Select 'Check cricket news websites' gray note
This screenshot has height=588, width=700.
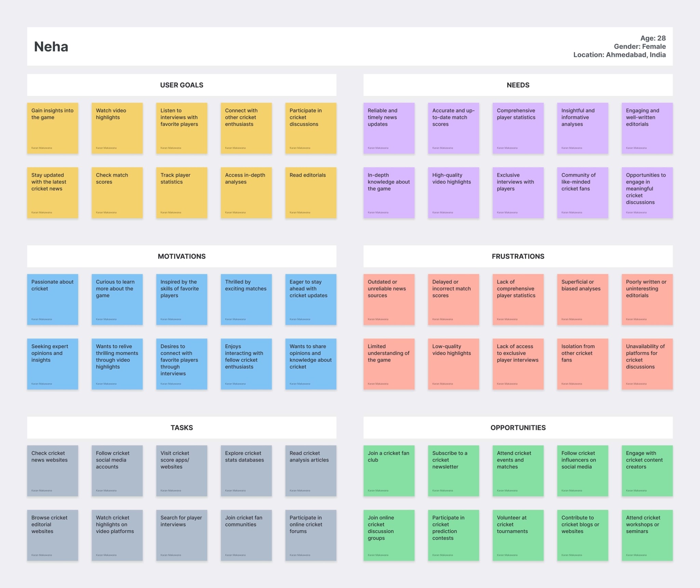[53, 470]
